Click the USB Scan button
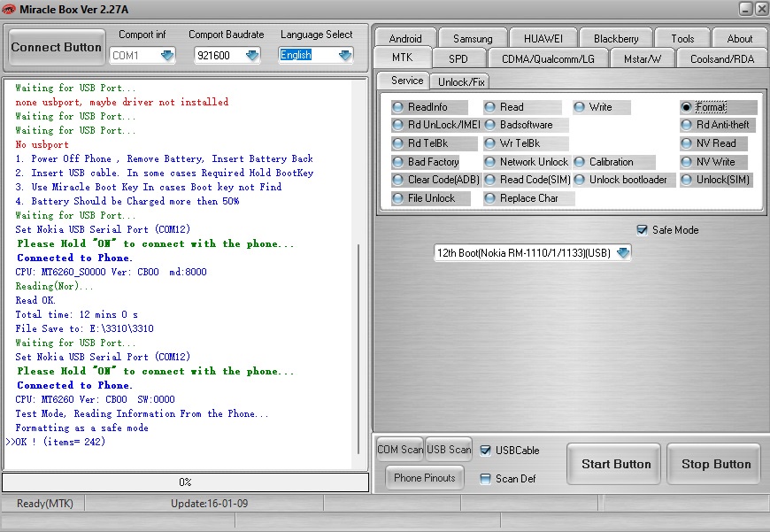 (x=449, y=450)
